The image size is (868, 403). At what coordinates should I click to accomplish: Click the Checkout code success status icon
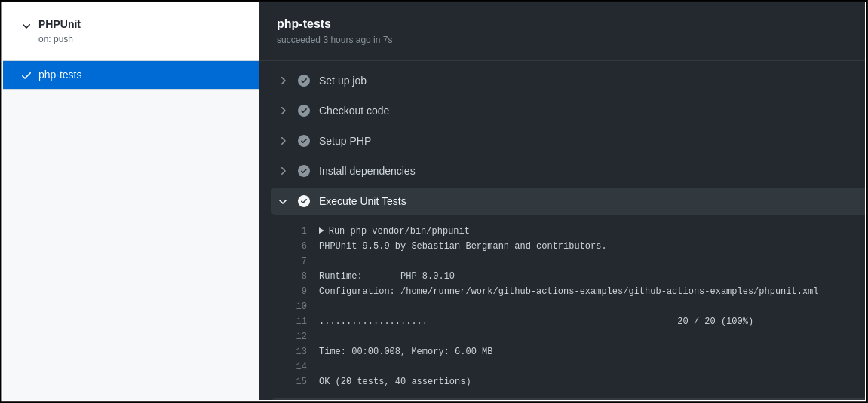304,111
